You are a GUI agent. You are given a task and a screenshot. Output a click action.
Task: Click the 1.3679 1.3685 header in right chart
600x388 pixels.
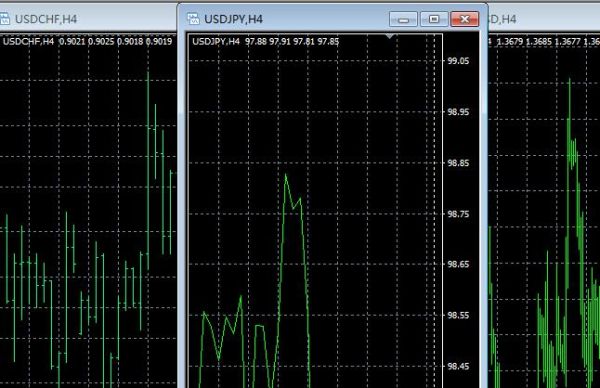pos(545,41)
